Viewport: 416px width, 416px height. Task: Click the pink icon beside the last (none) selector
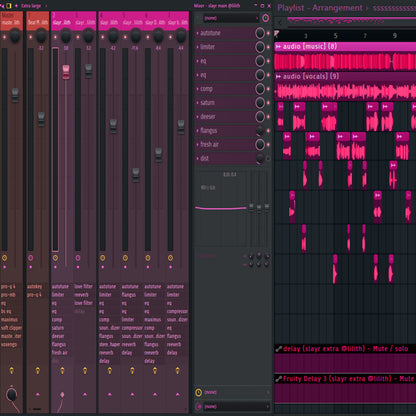point(198,406)
